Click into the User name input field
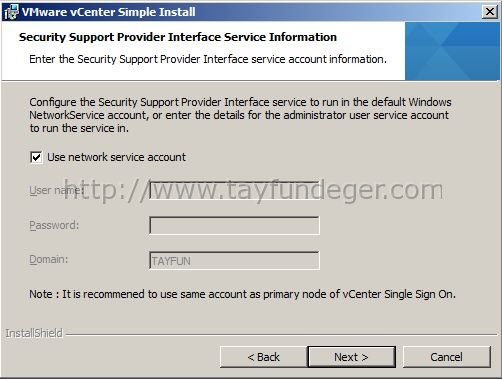 (x=234, y=190)
